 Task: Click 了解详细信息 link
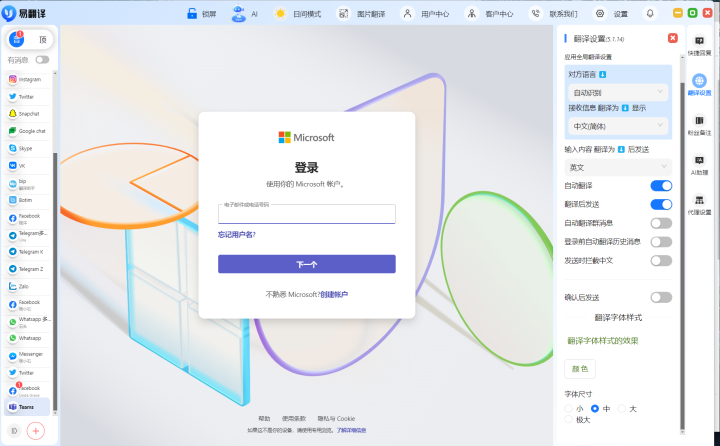pos(351,430)
